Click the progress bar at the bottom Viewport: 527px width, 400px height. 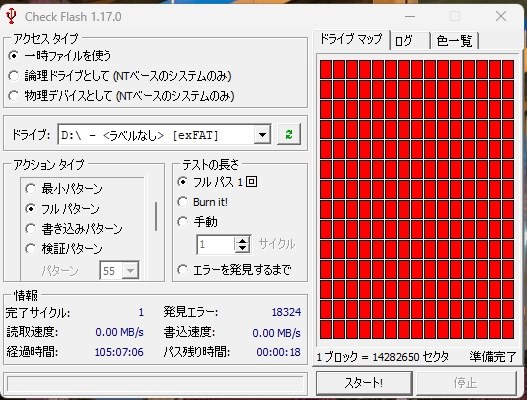coord(155,384)
